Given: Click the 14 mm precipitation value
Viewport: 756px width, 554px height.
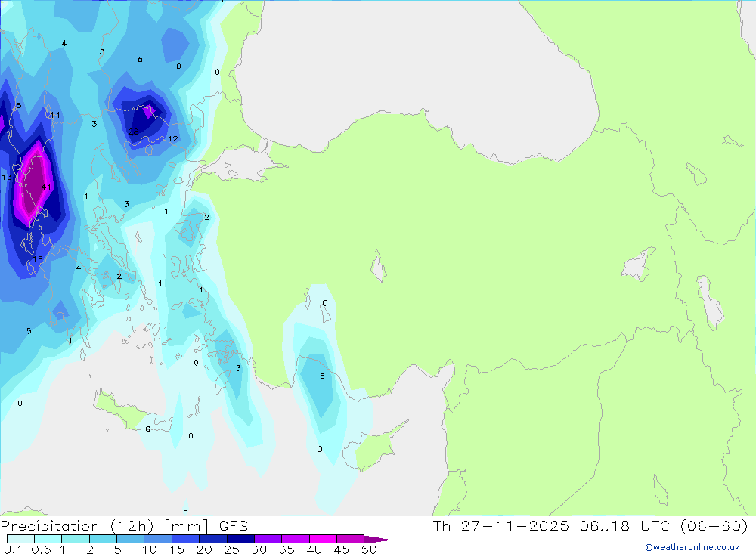Looking at the screenshot, I should click(55, 115).
